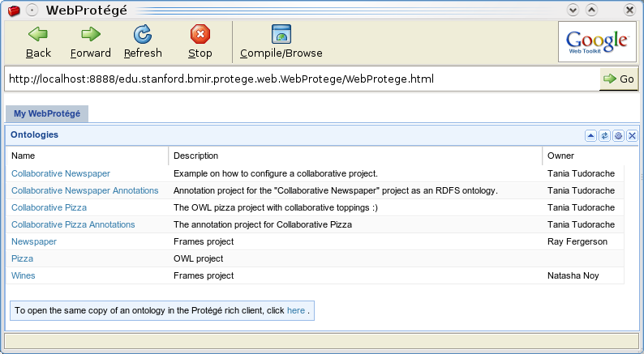
Task: Click the Owner column header
Action: pyautogui.click(x=583, y=156)
